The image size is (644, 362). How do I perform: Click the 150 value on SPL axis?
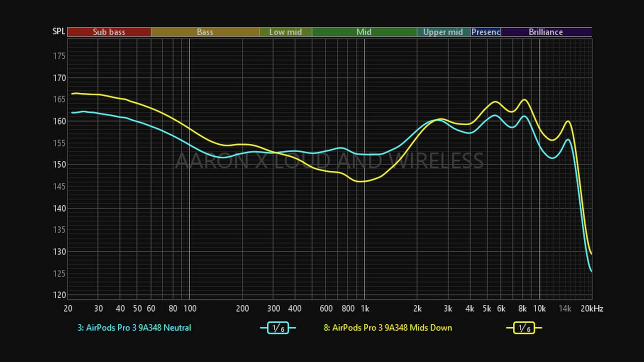(59, 164)
